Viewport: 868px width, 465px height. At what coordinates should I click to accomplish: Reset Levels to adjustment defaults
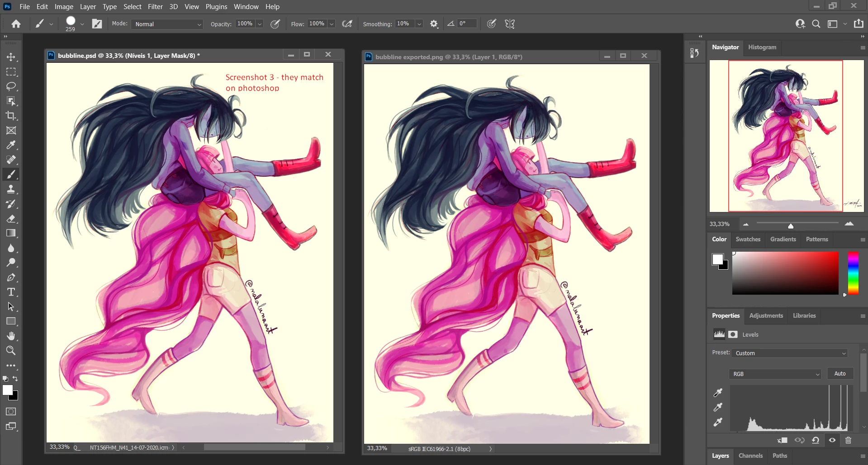point(816,440)
